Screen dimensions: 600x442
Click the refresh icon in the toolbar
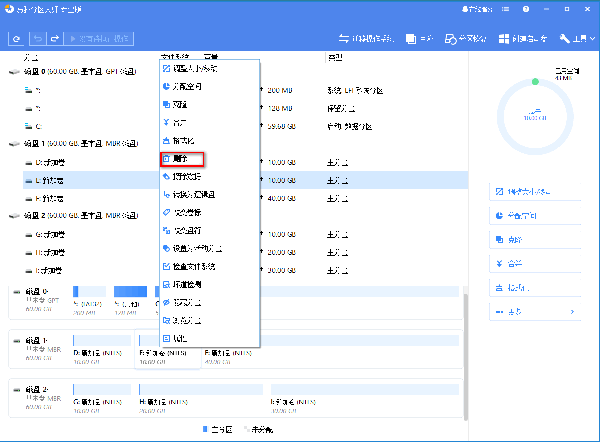pyautogui.click(x=17, y=39)
